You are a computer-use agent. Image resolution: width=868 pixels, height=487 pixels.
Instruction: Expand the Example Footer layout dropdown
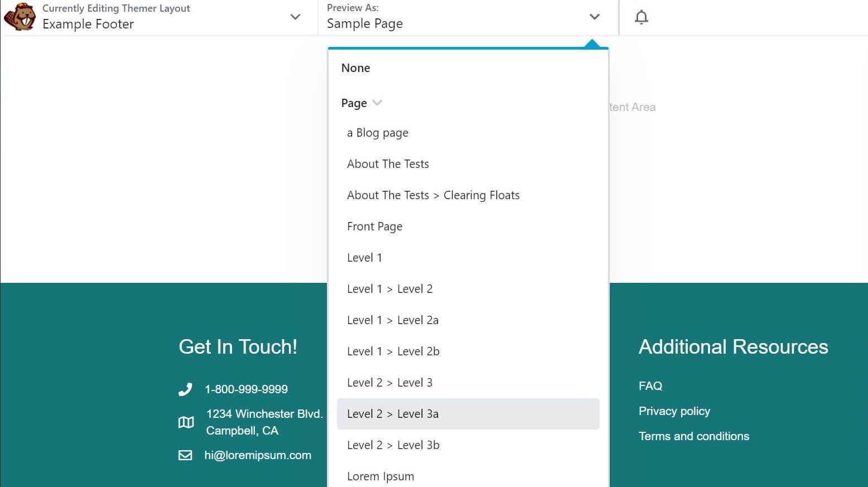tap(295, 17)
